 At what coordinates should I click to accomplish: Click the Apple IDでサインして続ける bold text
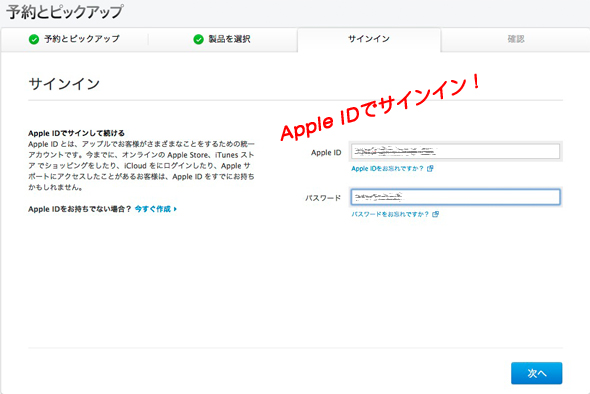point(76,133)
